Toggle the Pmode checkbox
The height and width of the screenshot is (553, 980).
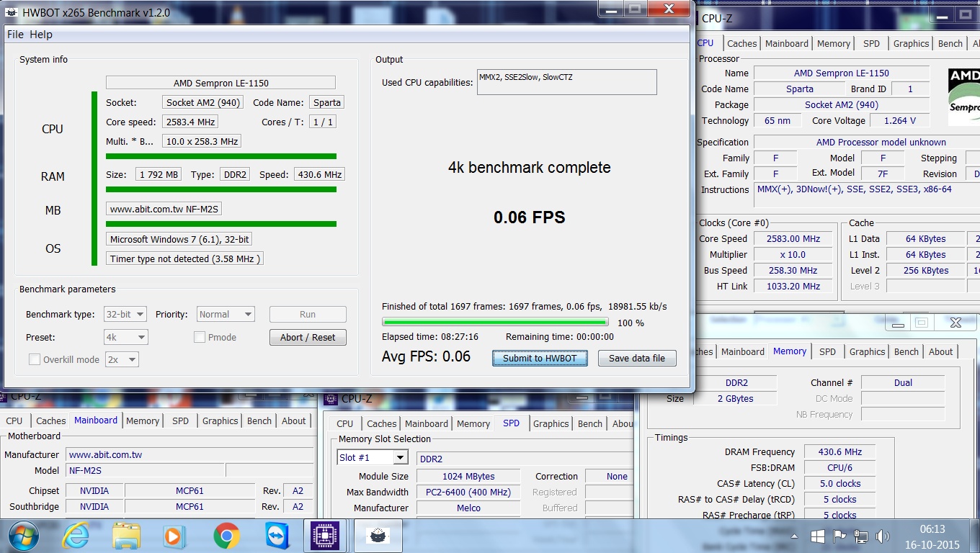point(200,337)
